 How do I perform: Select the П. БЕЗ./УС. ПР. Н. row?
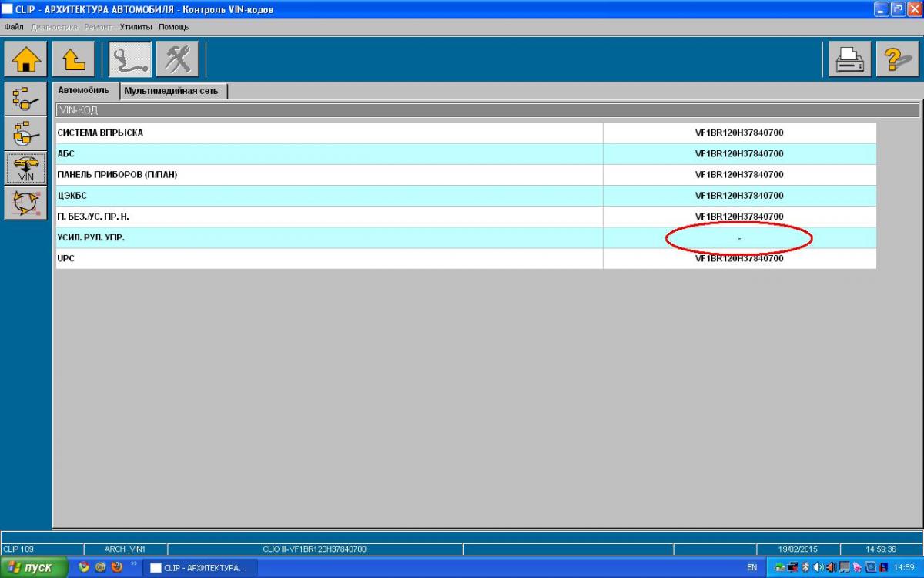[x=467, y=217]
